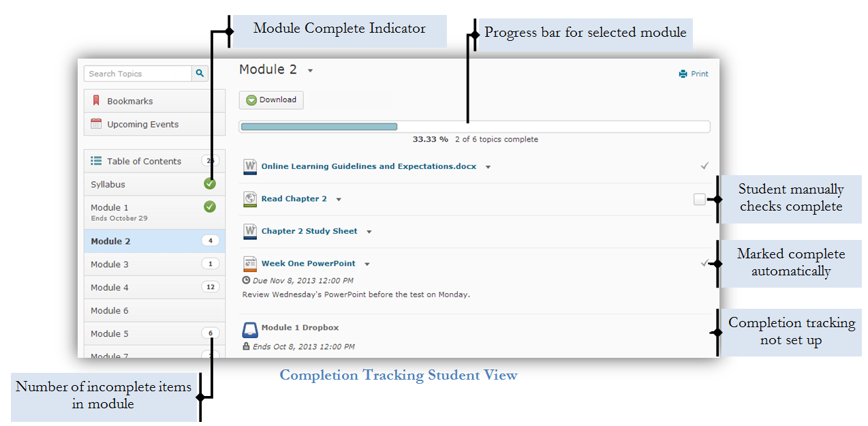Screen dimensions: 868x426
Task: Click the Upcoming Events calendar icon
Action: [x=96, y=124]
